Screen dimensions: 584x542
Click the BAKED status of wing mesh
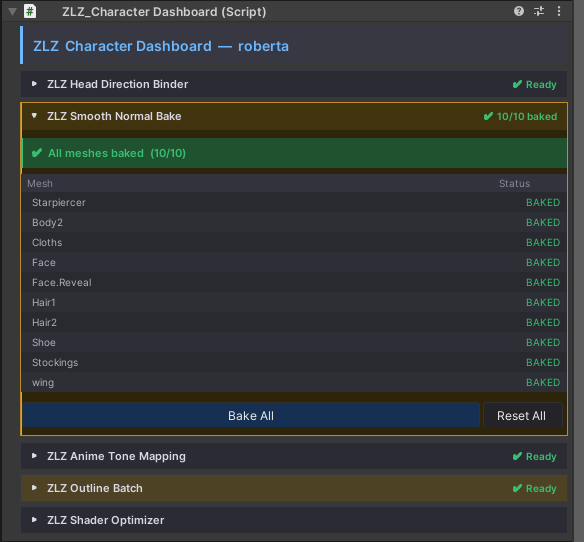click(543, 383)
